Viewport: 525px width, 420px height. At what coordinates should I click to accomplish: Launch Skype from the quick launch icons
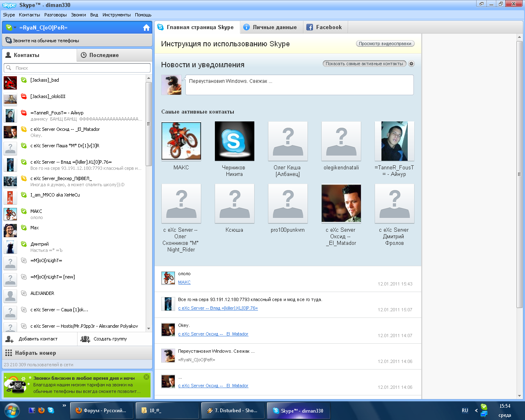[51, 410]
